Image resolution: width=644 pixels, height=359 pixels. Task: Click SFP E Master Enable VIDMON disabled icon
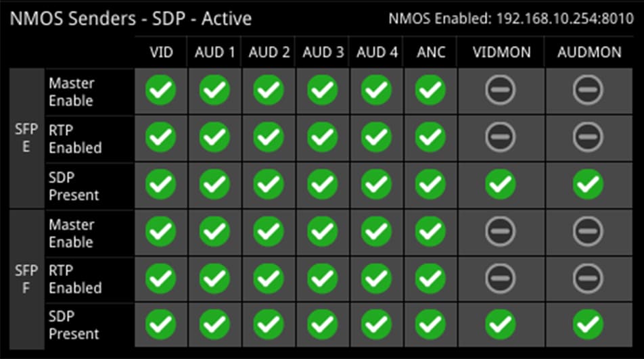[x=501, y=90]
